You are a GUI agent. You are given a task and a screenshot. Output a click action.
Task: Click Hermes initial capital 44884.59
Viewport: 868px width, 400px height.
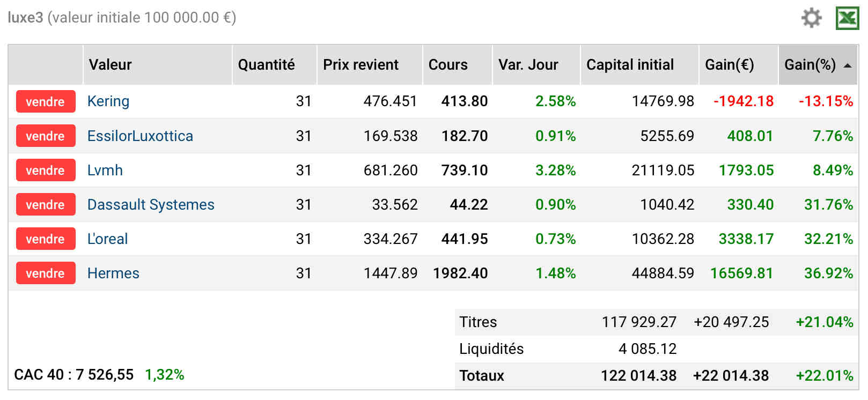(x=663, y=273)
